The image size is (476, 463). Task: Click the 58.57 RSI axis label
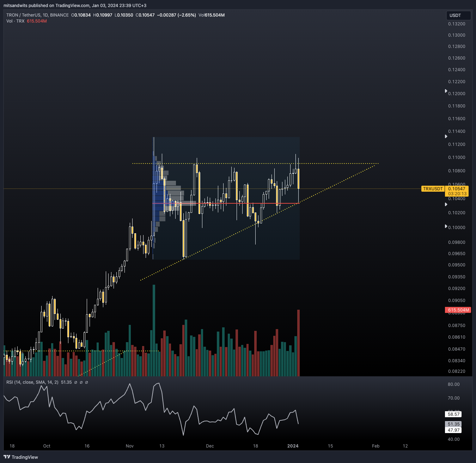pyautogui.click(x=453, y=414)
